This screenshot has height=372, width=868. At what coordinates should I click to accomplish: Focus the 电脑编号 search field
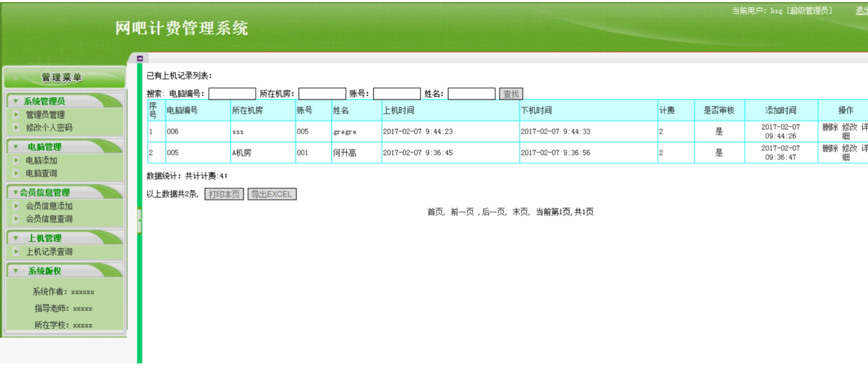tap(232, 94)
